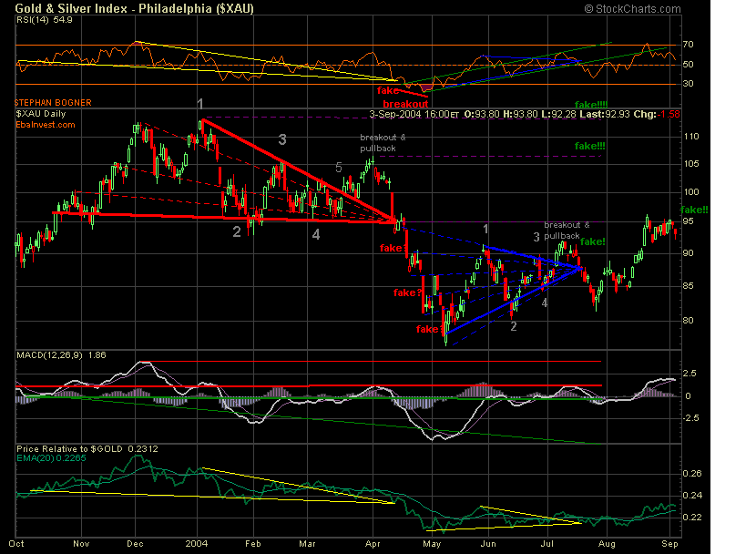Screen dimensions: 756x554
Task: Click the 'Jul' label on time axis
Action: [547, 544]
